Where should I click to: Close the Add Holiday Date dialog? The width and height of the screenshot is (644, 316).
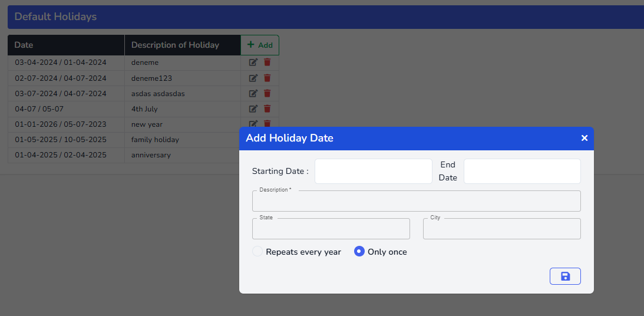point(584,138)
